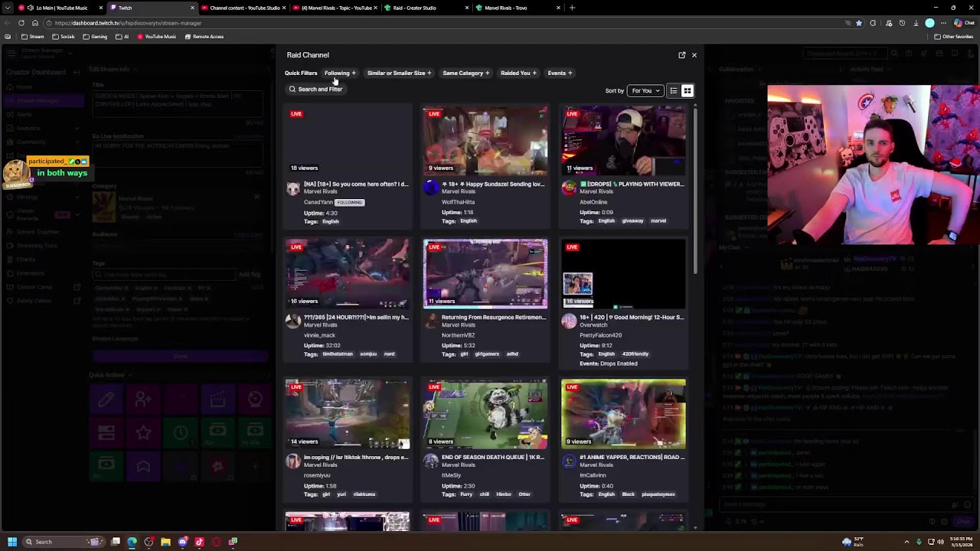Enable the Same Category filter

(x=465, y=73)
